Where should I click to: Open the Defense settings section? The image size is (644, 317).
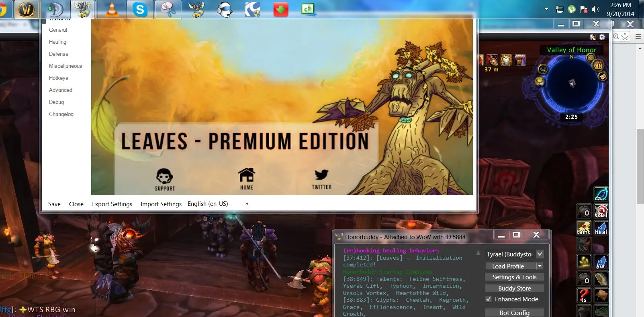tap(59, 54)
